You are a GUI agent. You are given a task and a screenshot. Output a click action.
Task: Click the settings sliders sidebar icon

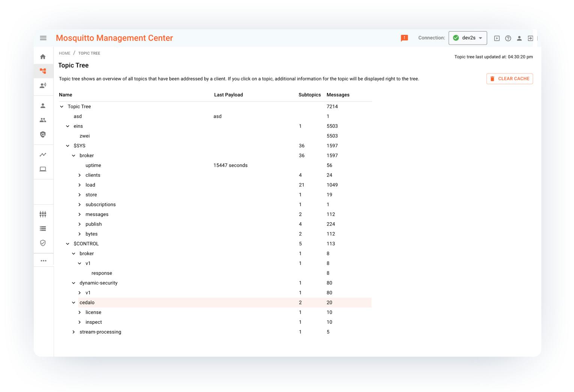coord(43,214)
